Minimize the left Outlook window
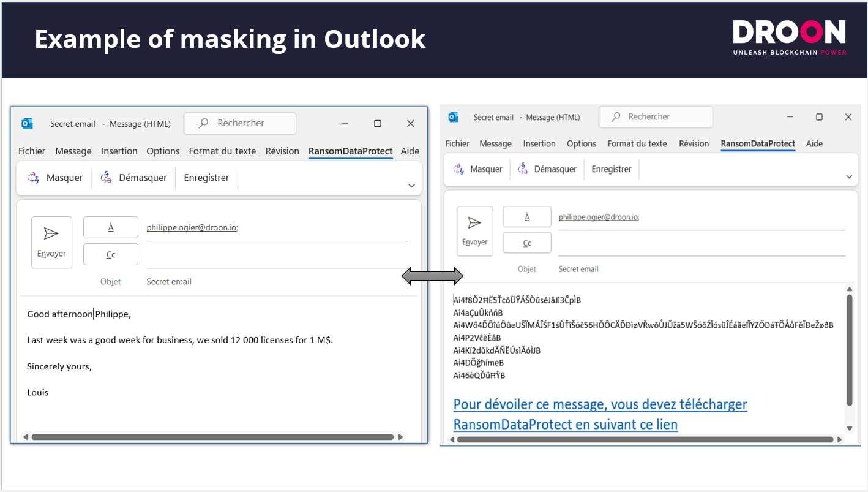The width and height of the screenshot is (868, 492). pyautogui.click(x=344, y=124)
